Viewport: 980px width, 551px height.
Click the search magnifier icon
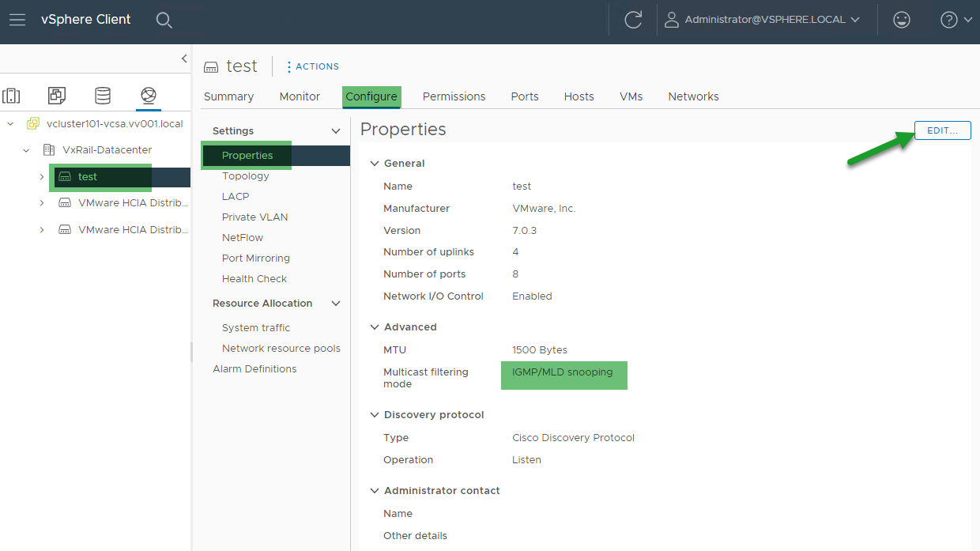[x=164, y=21]
